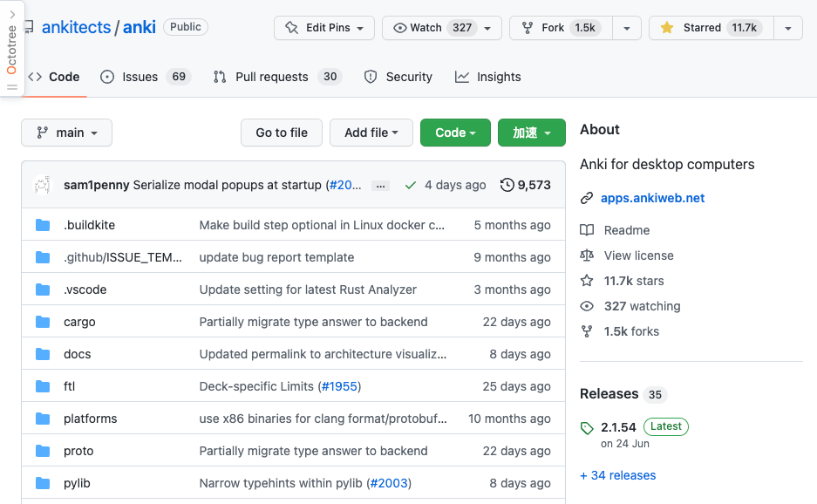Click the license scale icon
This screenshot has width=817, height=504.
(x=587, y=255)
